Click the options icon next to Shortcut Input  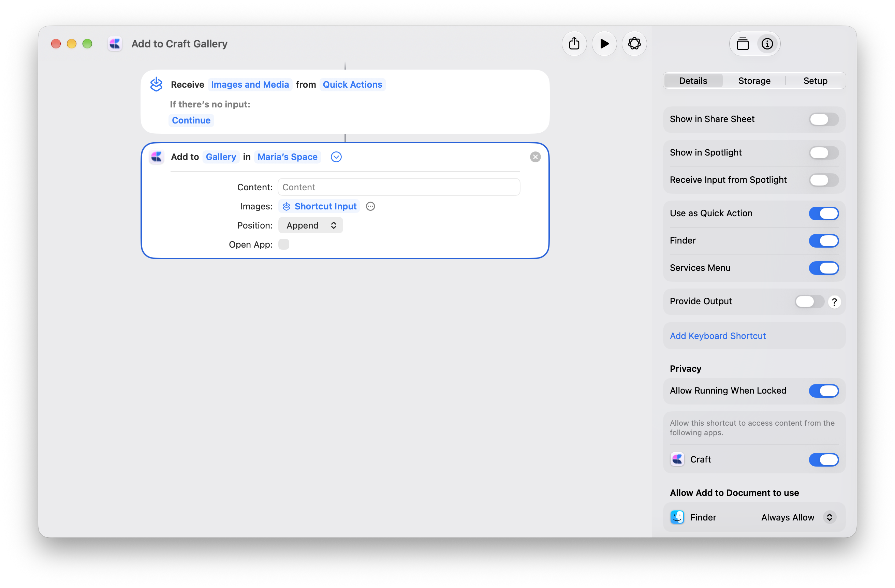pyautogui.click(x=370, y=206)
